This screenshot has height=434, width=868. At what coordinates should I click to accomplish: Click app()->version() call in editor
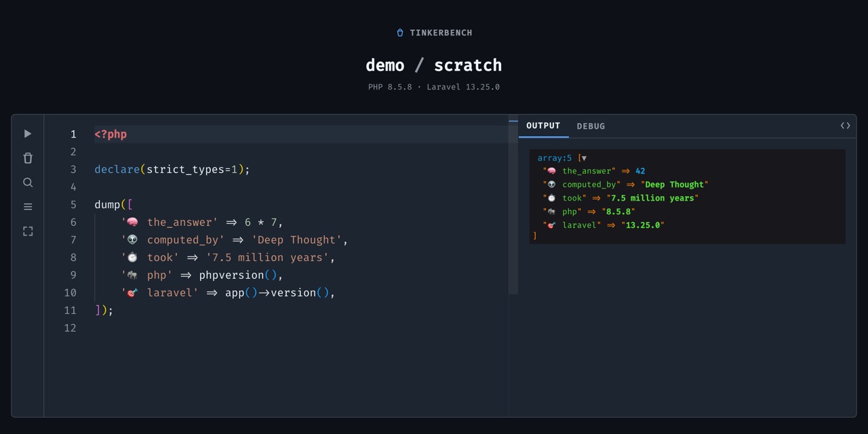(x=277, y=293)
